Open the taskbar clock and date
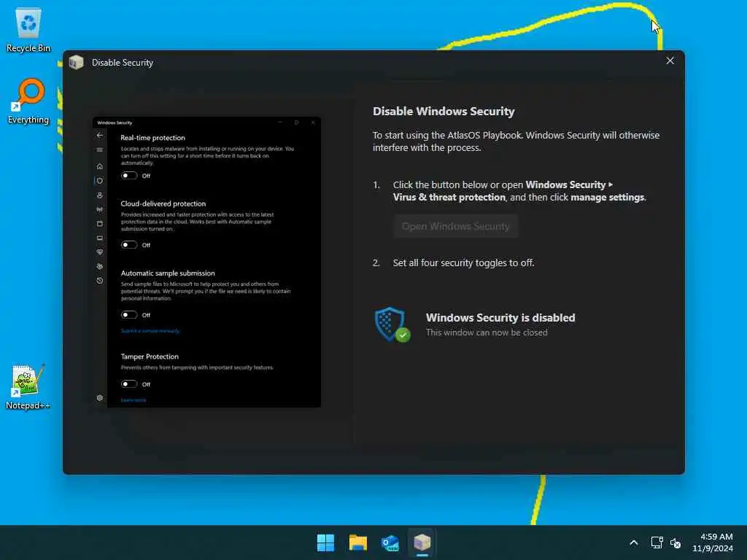 point(712,542)
